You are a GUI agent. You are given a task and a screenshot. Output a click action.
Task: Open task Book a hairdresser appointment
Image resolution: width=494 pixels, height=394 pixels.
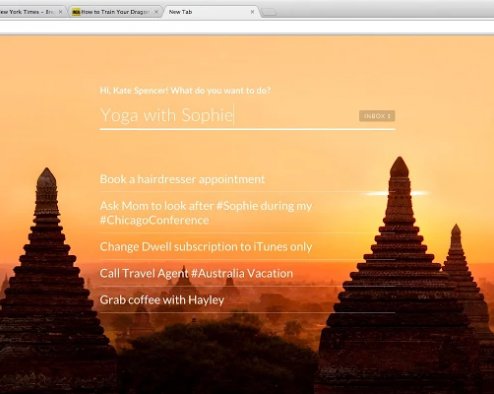point(247,179)
